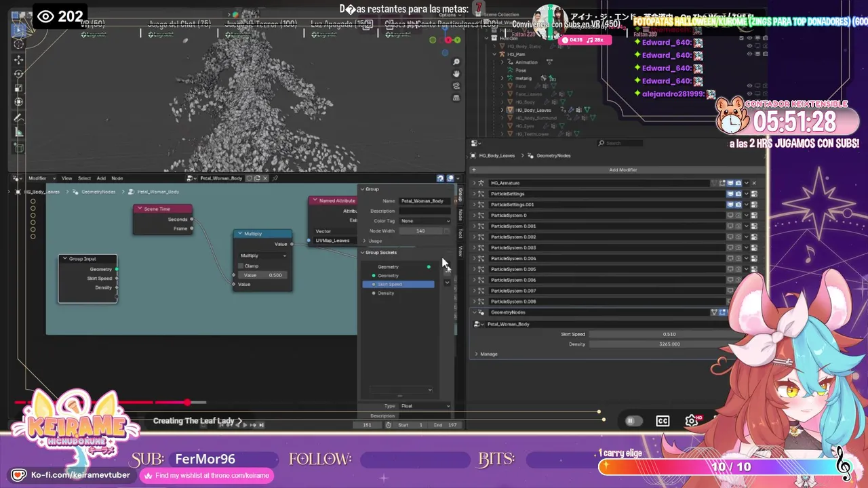Select the Move tool in viewport toolbar
Image resolution: width=868 pixels, height=488 pixels.
[x=18, y=60]
